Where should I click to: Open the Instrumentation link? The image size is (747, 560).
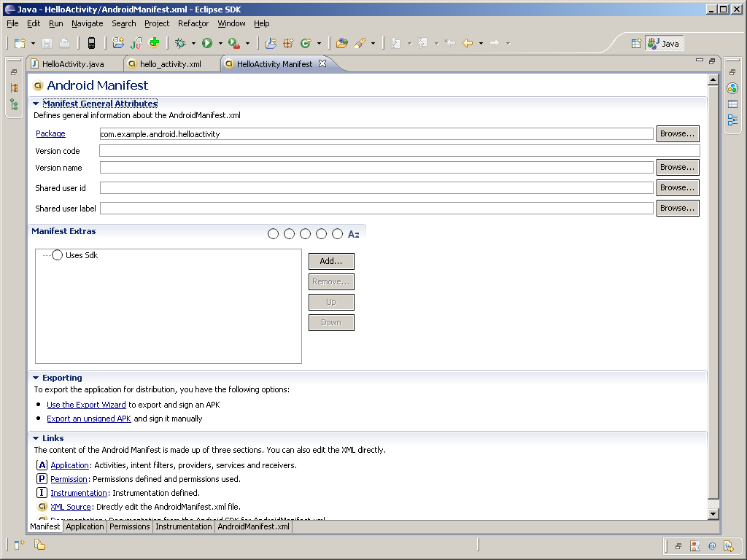tap(79, 493)
